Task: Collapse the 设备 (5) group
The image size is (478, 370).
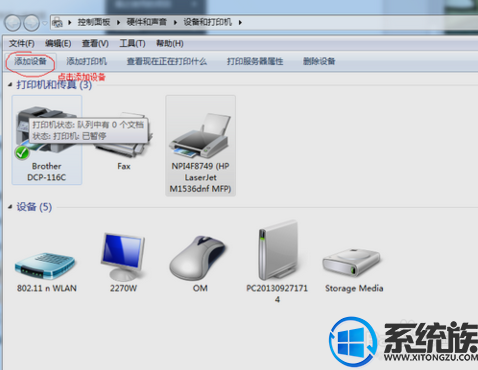Action: 10,207
